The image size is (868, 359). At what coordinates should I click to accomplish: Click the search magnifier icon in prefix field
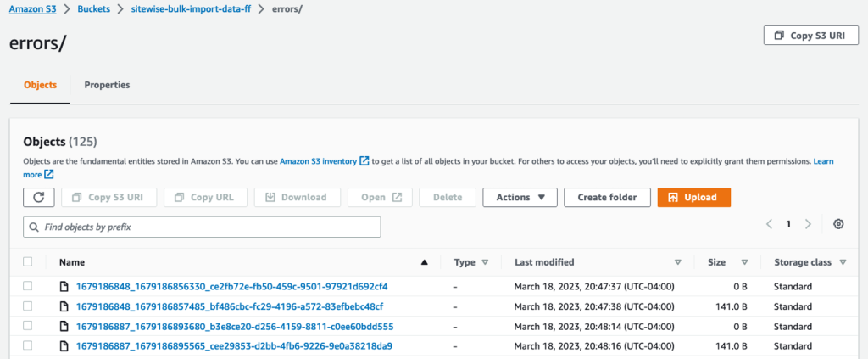tap(34, 227)
